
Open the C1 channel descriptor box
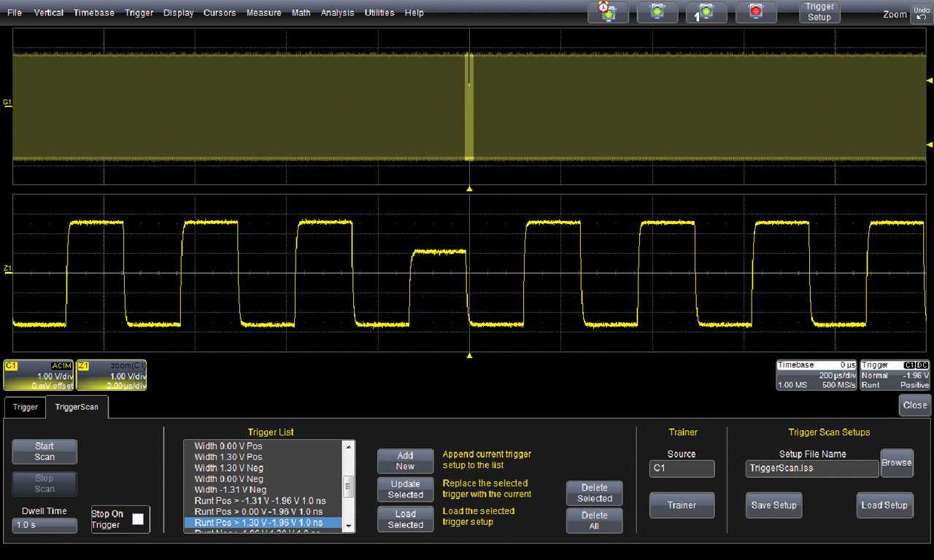[x=37, y=375]
